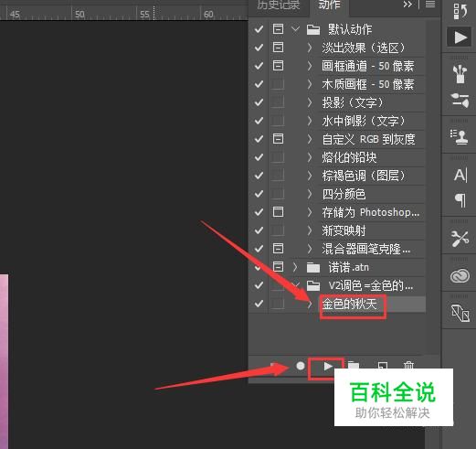Start recording with the round record button
This screenshot has width=476, height=449.
tap(301, 366)
